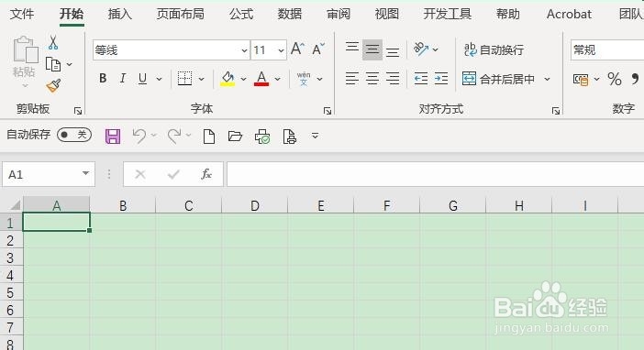Click the Paste (粘贴) button

24,61
